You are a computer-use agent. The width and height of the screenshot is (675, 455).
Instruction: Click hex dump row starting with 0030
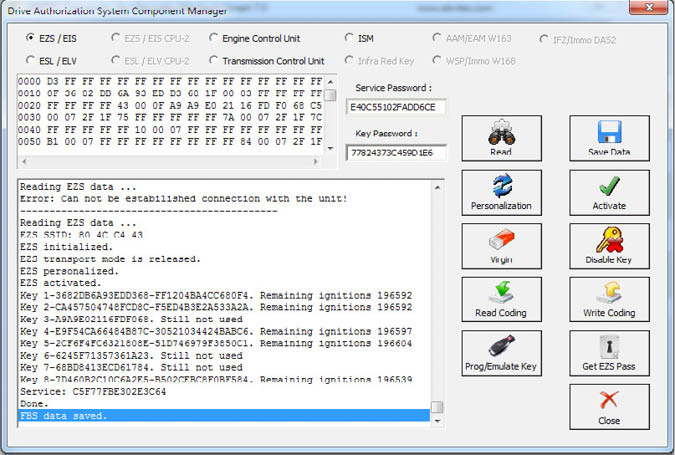pyautogui.click(x=170, y=117)
